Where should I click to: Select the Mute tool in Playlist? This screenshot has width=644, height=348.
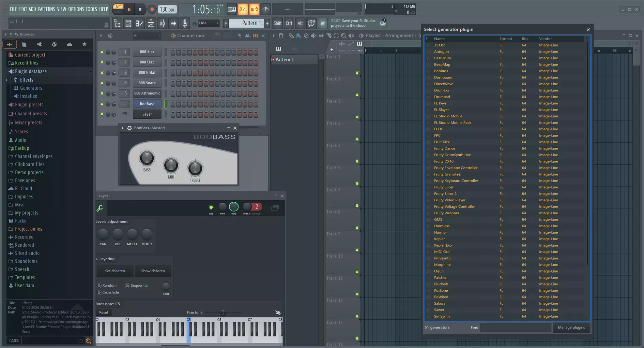pos(313,35)
